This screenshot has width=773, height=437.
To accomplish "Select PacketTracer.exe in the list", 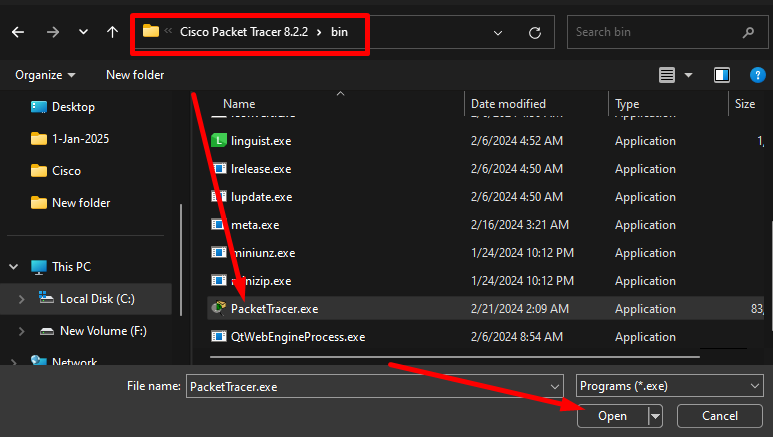I will (x=275, y=309).
